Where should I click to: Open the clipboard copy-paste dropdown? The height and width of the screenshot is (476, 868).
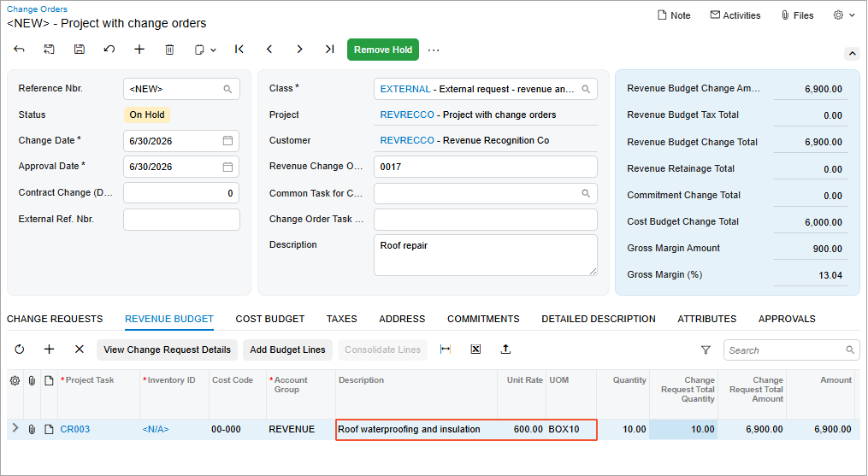point(205,50)
